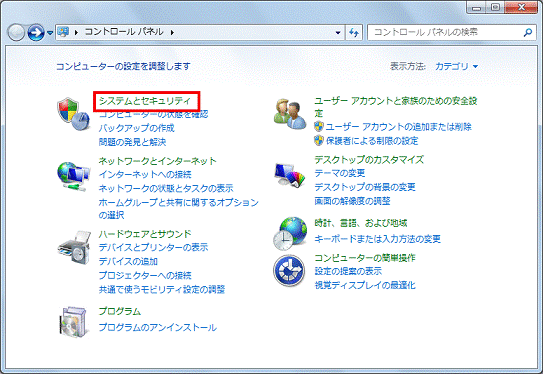Open 共通で使うモビリティ設定の調整 link
Image resolution: width=543 pixels, height=374 pixels.
(x=162, y=289)
